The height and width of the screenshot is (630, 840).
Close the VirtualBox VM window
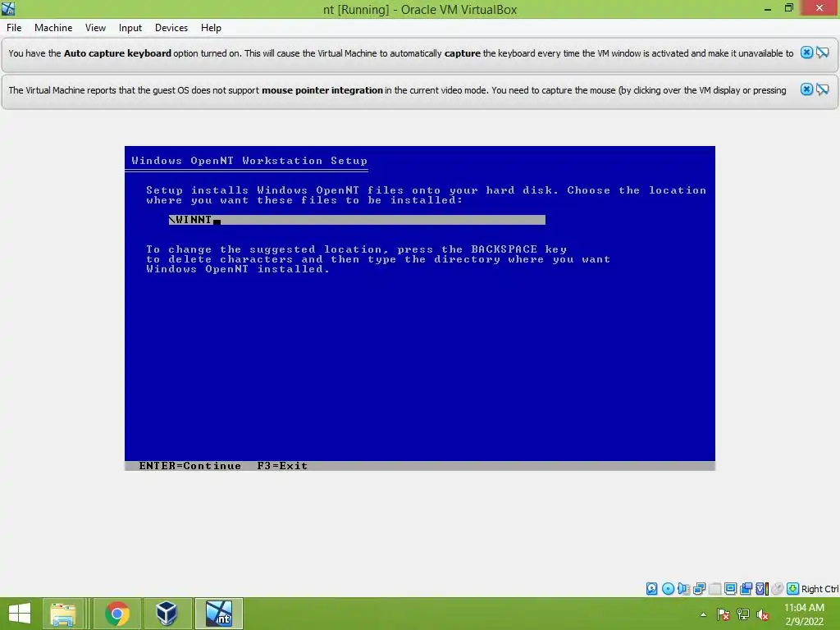[819, 8]
